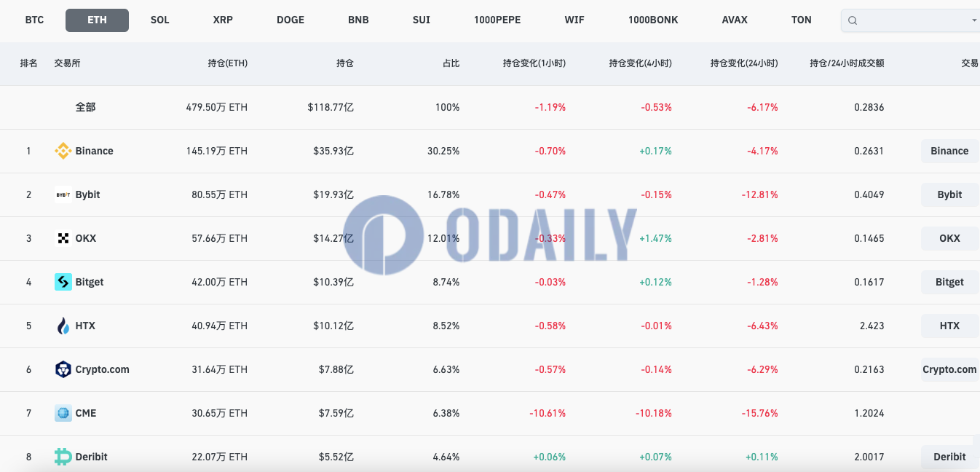Click the search magnifier icon
Image resolution: width=980 pixels, height=472 pixels.
click(x=853, y=20)
